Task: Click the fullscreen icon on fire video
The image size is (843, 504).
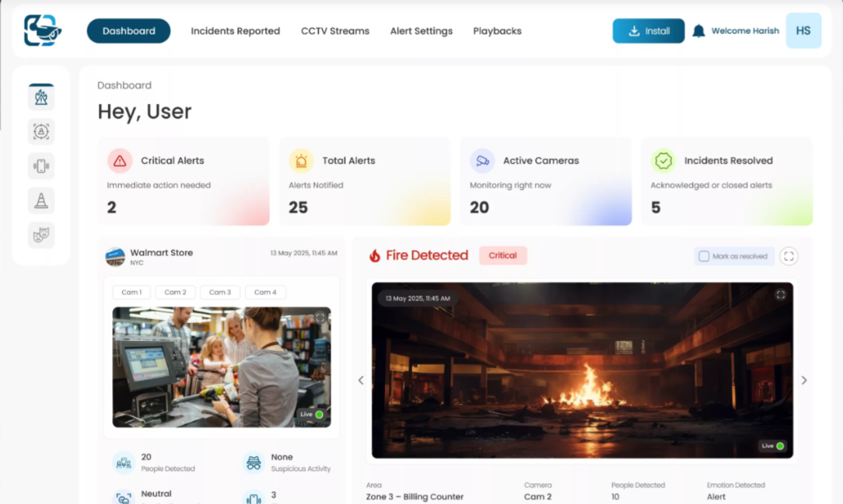Action: [x=781, y=294]
